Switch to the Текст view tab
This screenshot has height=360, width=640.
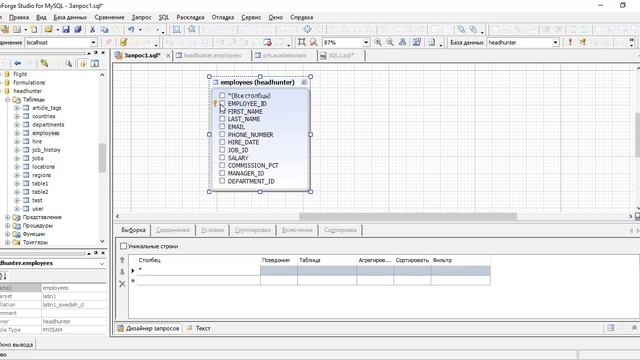point(199,328)
